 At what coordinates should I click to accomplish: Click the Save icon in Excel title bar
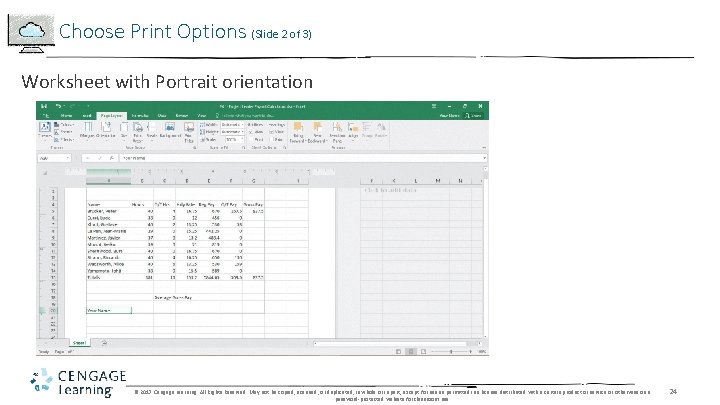tap(44, 106)
